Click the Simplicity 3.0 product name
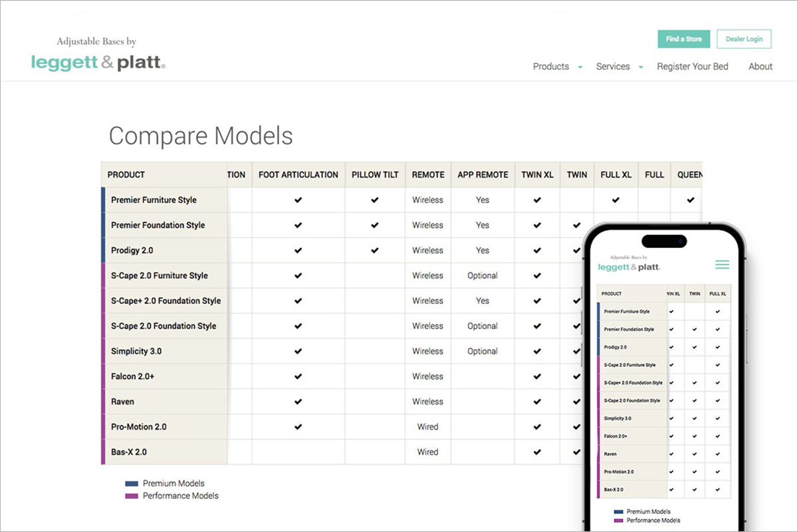The height and width of the screenshot is (532, 798). (x=136, y=351)
